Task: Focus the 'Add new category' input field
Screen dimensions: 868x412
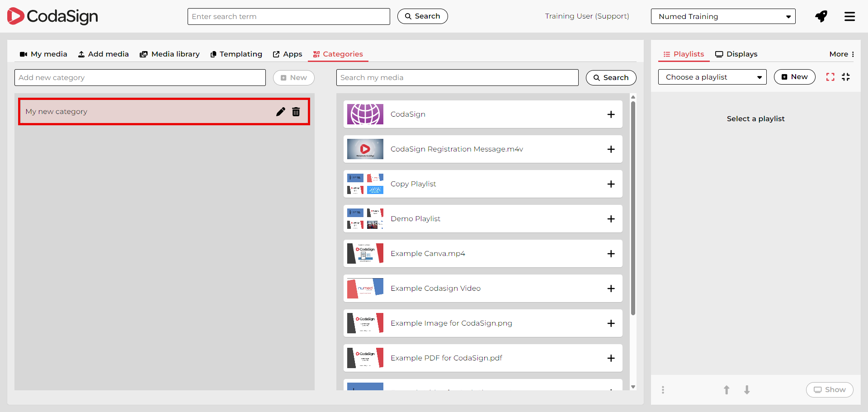Action: [140, 78]
